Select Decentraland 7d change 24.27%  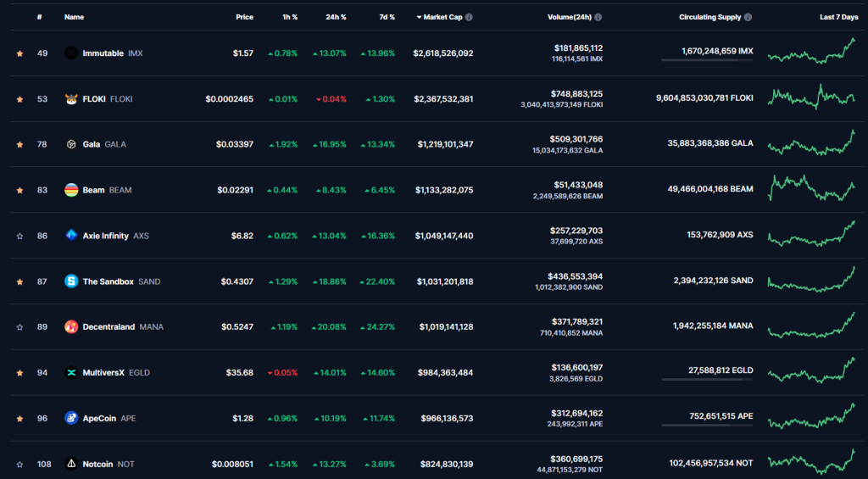tap(377, 326)
